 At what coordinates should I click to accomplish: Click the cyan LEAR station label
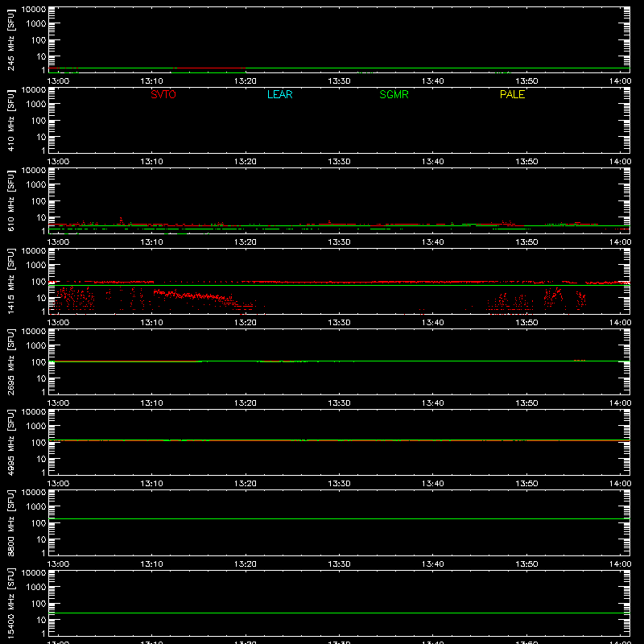click(279, 94)
